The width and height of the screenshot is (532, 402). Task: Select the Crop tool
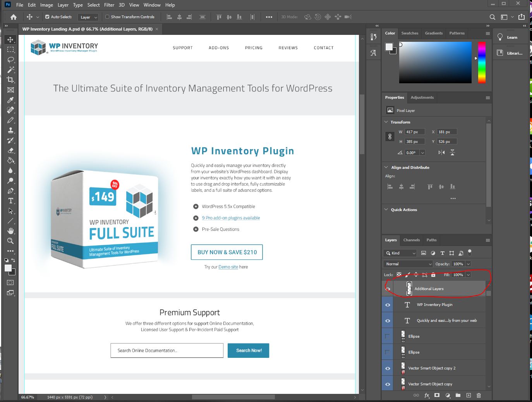point(10,80)
